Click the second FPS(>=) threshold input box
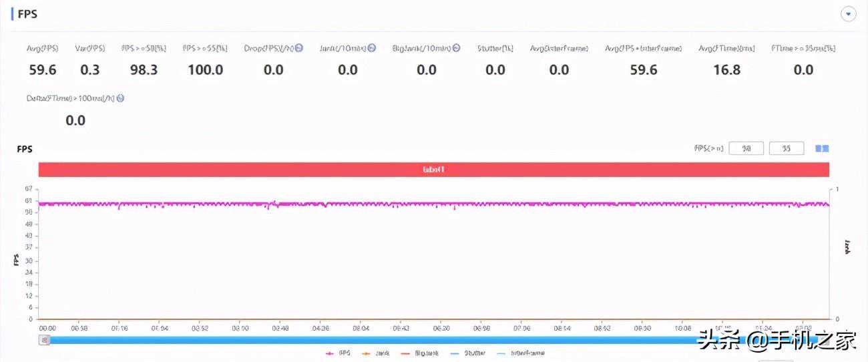The image size is (868, 362). [787, 148]
